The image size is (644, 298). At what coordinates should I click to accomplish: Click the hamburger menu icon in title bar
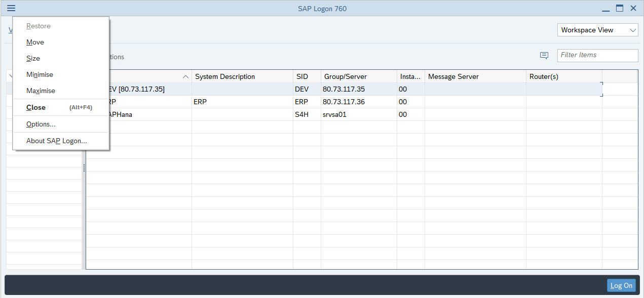[11, 8]
